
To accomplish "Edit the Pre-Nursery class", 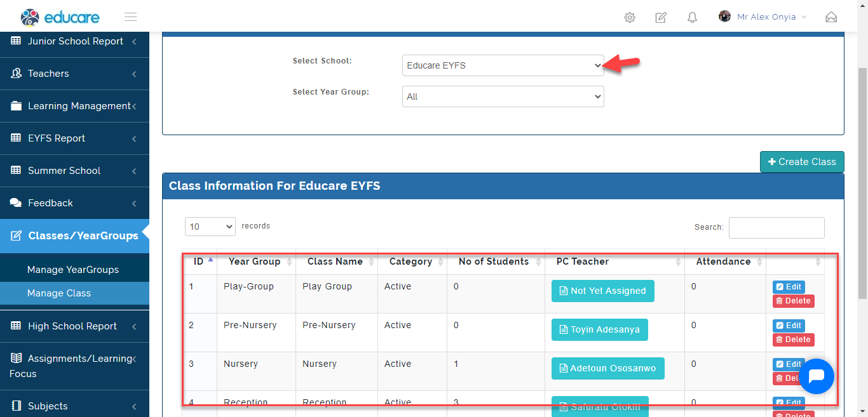I will (x=789, y=326).
